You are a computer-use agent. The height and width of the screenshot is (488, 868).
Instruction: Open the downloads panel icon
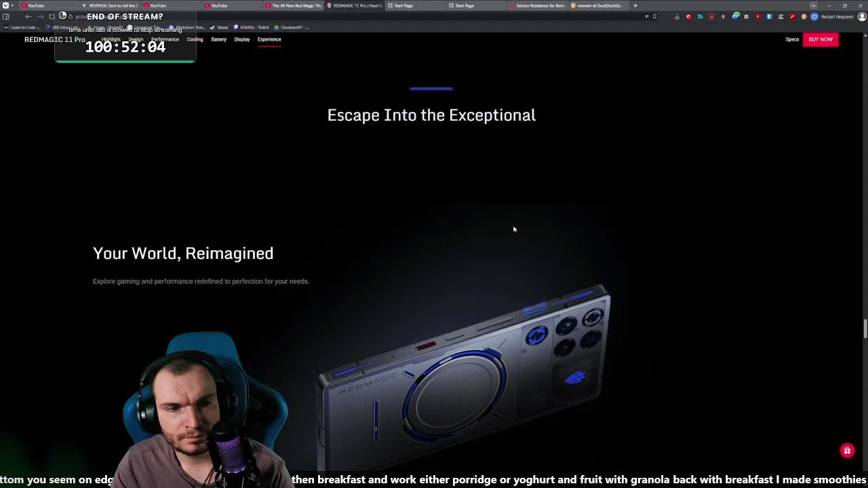point(677,16)
